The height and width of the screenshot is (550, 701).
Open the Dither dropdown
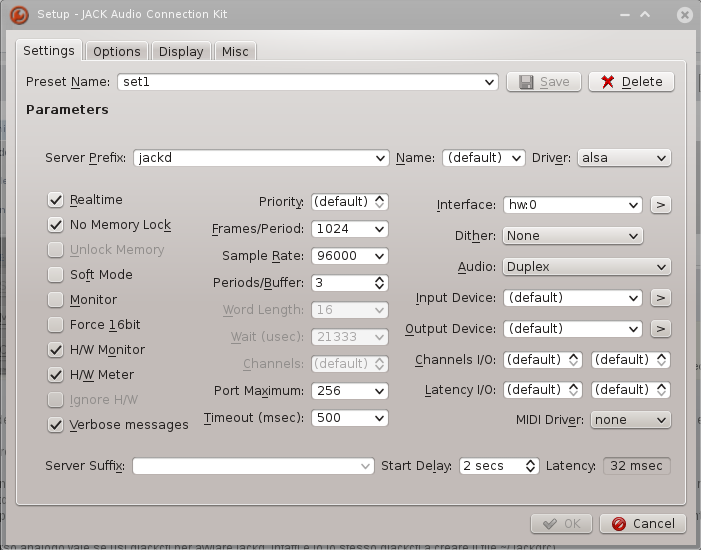click(x=573, y=236)
